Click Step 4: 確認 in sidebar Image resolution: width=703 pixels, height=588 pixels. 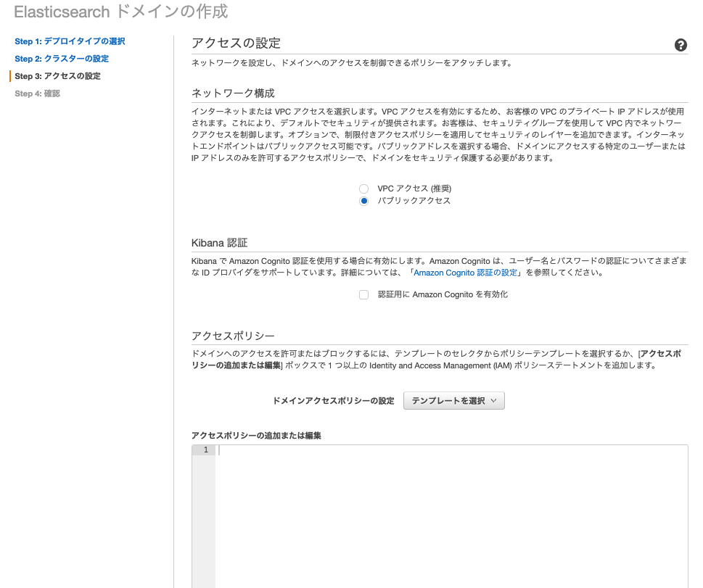[x=37, y=94]
